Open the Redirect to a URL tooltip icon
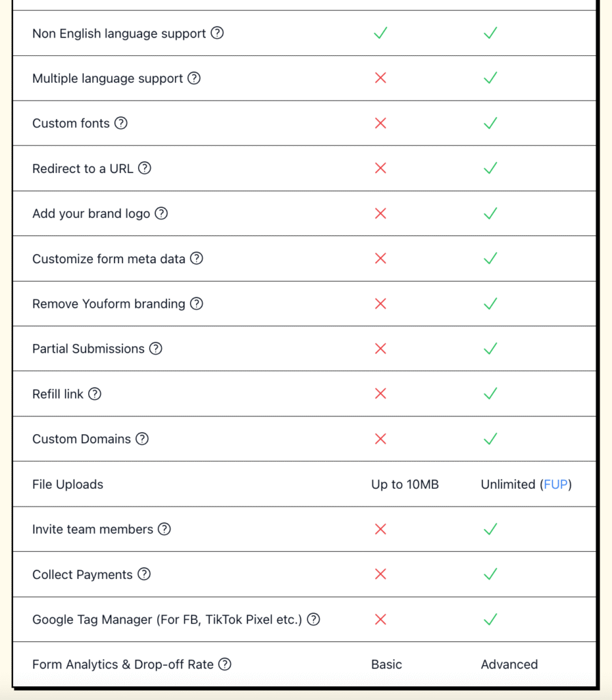 (x=144, y=168)
